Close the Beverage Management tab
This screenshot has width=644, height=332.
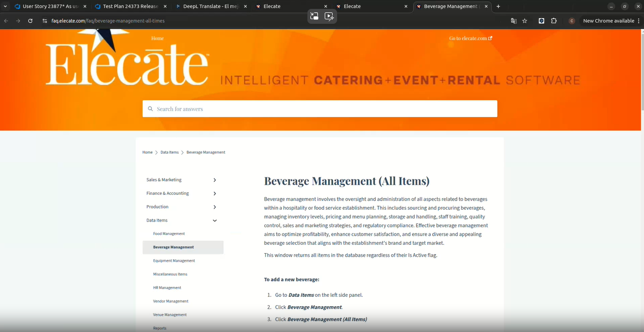pyautogui.click(x=486, y=6)
